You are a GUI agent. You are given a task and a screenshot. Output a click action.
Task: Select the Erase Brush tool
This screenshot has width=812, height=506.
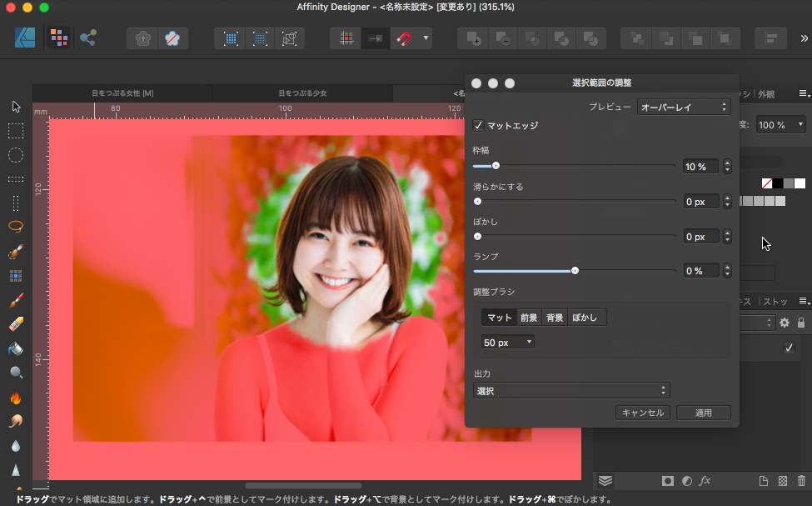[16, 323]
